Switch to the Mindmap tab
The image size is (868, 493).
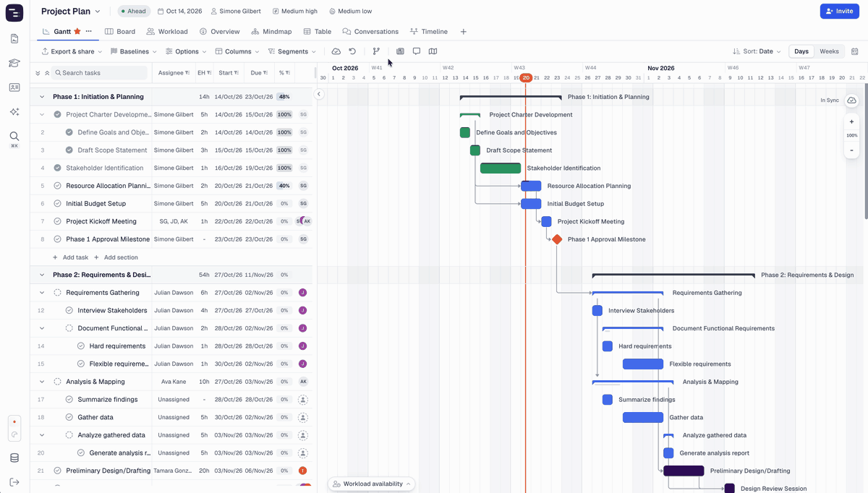tap(272, 32)
